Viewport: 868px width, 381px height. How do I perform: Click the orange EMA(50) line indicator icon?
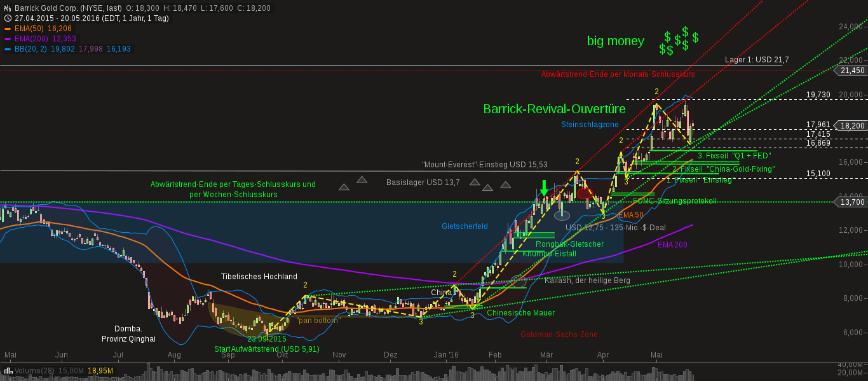click(8, 28)
